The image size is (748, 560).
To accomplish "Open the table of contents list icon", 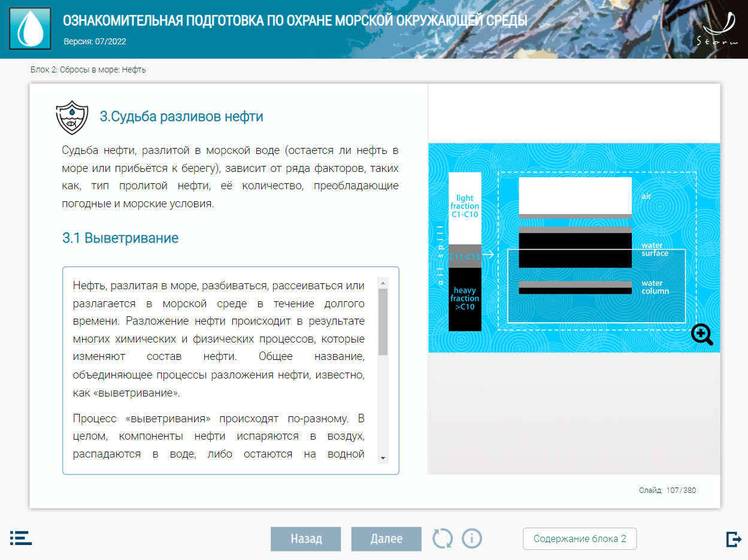I will pos(21,538).
